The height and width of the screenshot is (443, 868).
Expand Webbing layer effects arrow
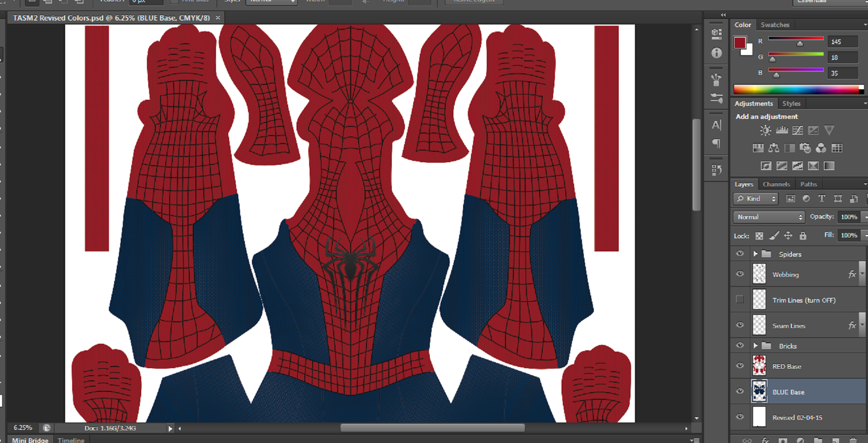[x=862, y=274]
